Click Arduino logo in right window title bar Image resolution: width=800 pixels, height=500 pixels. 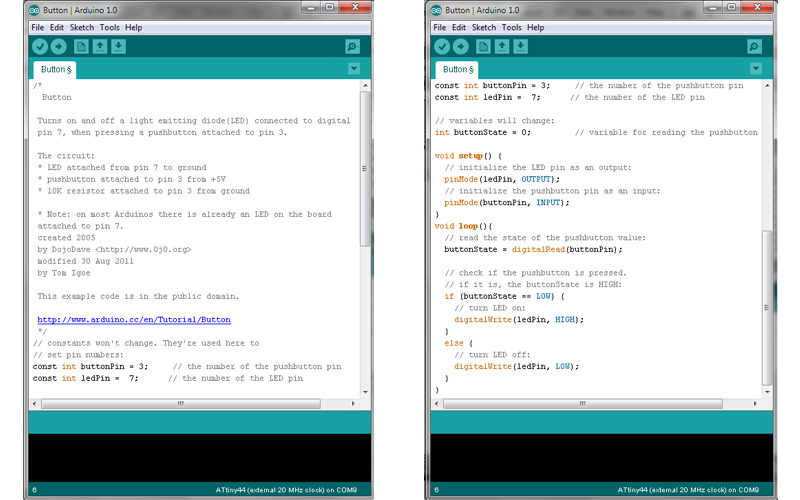tap(436, 10)
